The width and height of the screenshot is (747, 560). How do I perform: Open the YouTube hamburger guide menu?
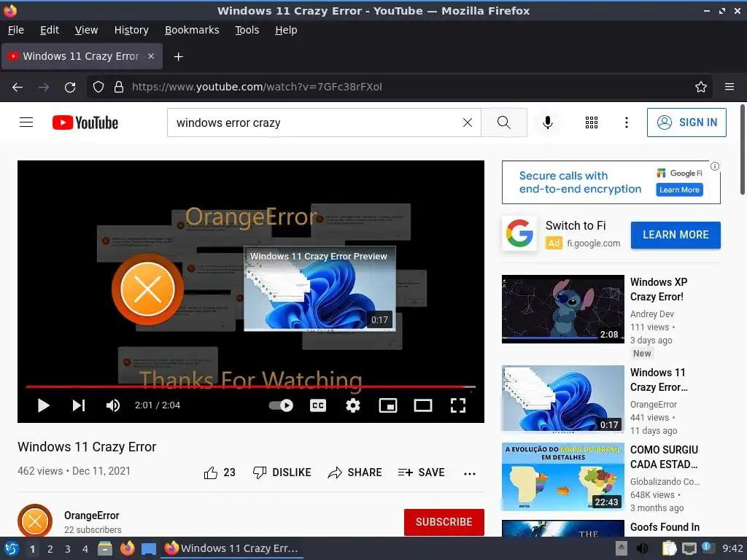pos(26,122)
